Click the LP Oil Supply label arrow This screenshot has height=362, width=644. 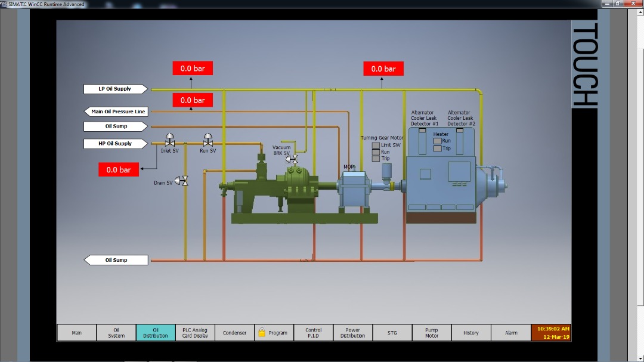pyautogui.click(x=116, y=89)
